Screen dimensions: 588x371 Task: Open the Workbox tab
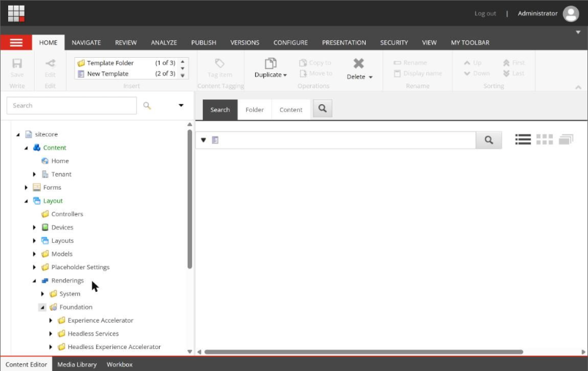click(119, 364)
